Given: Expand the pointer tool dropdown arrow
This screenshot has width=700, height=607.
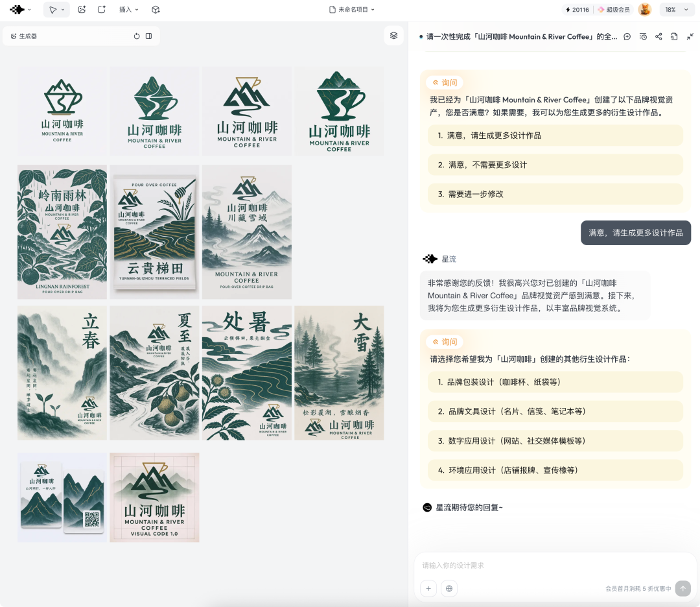Looking at the screenshot, I should [63, 9].
